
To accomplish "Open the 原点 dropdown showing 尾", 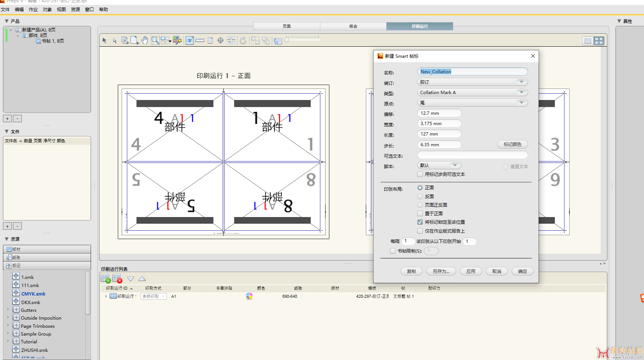I will (x=472, y=103).
